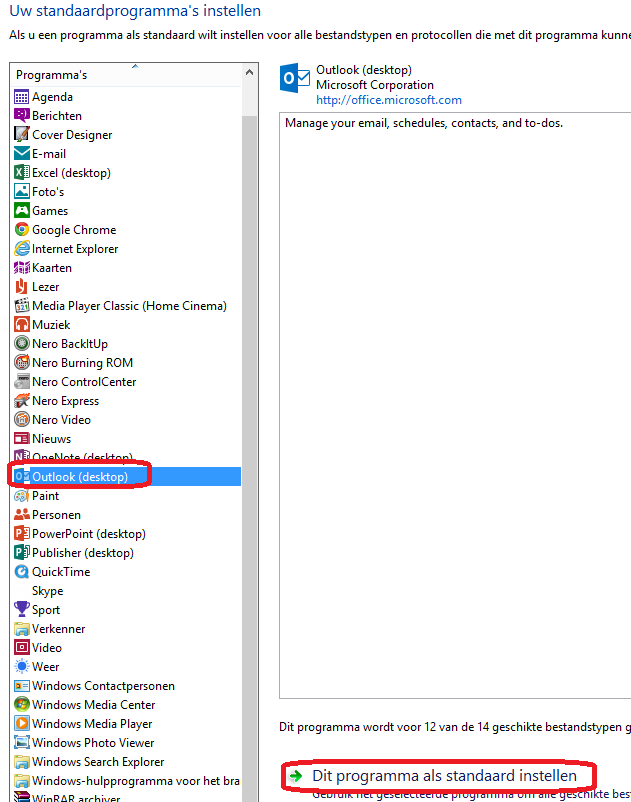Click the E-mail envelope icon
The width and height of the screenshot is (631, 802).
point(21,153)
